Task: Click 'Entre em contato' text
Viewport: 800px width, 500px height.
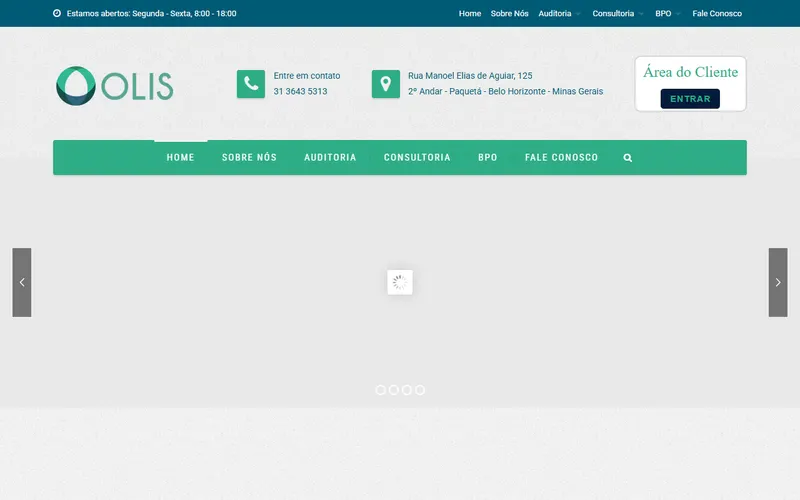Action: (307, 76)
